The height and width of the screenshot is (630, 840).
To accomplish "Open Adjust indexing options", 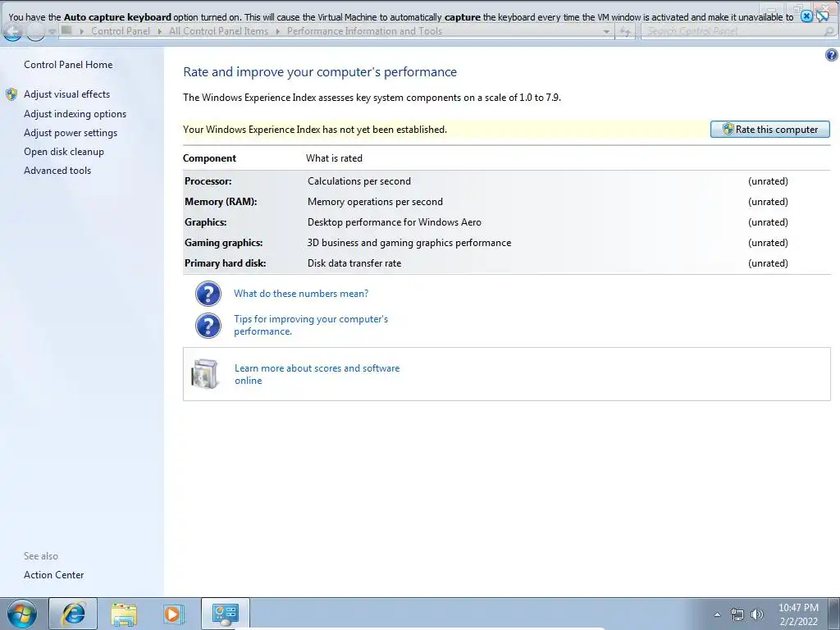I will coord(75,114).
